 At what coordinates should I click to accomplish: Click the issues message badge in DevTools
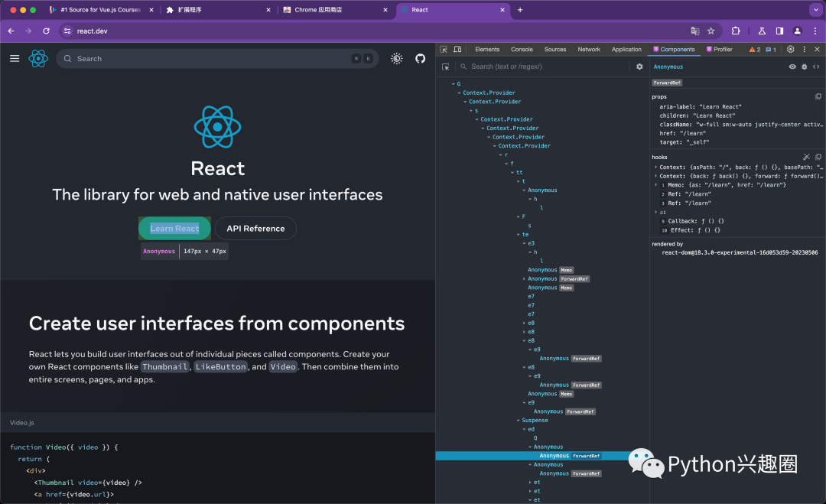click(x=771, y=50)
